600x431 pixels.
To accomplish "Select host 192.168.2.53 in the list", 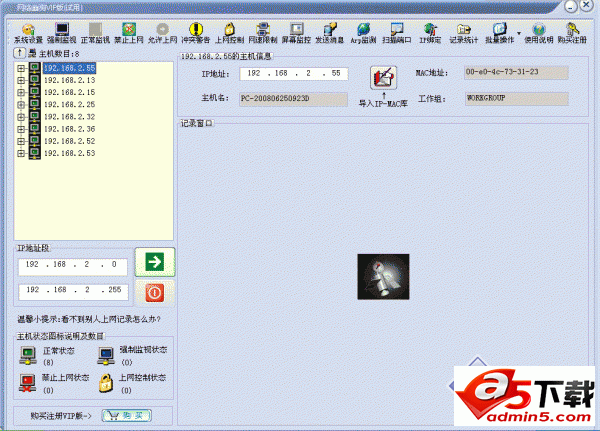I will (x=69, y=153).
